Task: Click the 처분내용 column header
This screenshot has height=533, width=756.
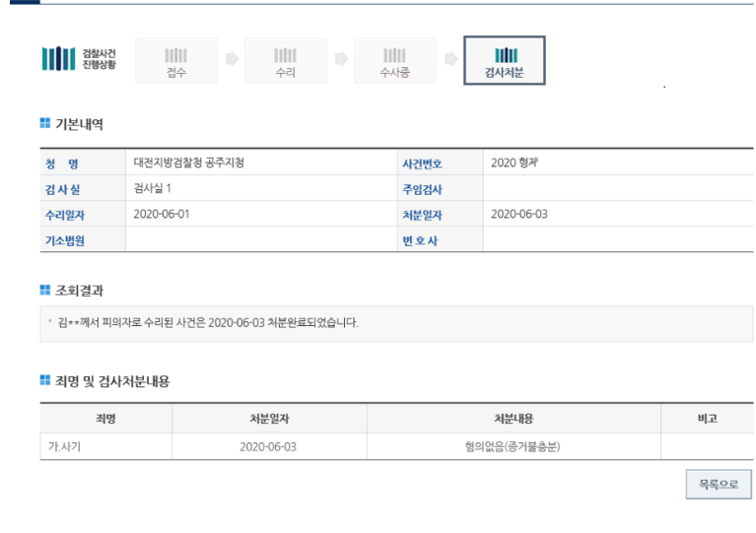Action: (513, 419)
